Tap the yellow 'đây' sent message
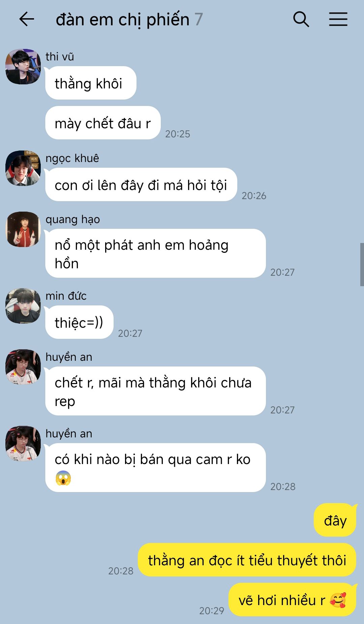 tap(335, 520)
